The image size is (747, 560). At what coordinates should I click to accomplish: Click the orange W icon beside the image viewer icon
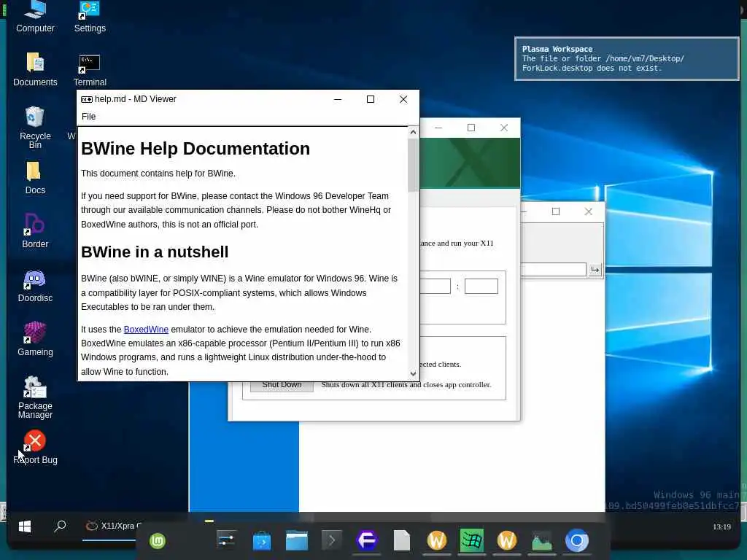coord(507,540)
